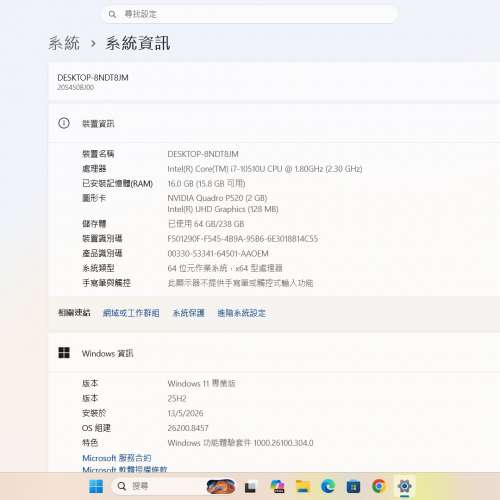The image size is (500, 500).
Task: Collapse the 裝置資訊 section header
Action: pyautogui.click(x=274, y=123)
